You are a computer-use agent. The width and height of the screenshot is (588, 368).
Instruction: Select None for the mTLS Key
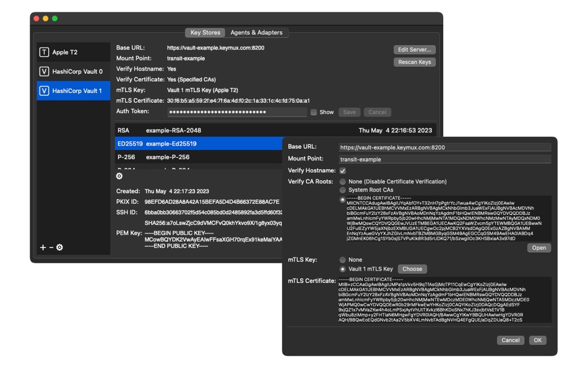point(342,260)
